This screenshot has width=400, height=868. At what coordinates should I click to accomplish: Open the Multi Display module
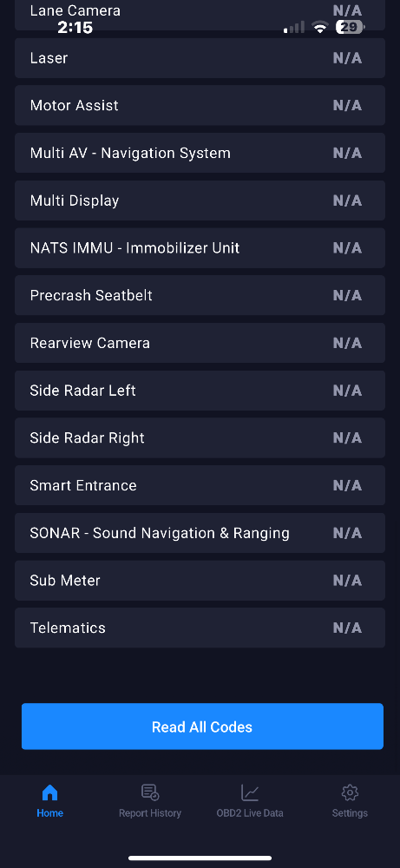[x=200, y=201]
